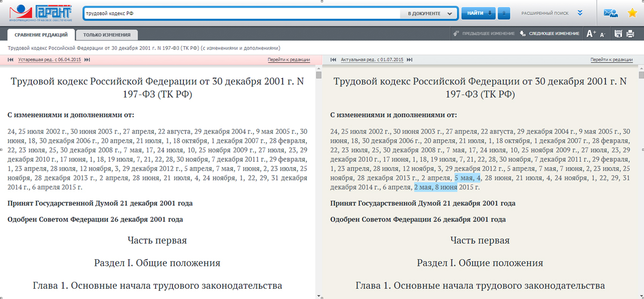Screen dimensions: 644x299
Task: Open the mail consultation icon
Action: pos(610,13)
